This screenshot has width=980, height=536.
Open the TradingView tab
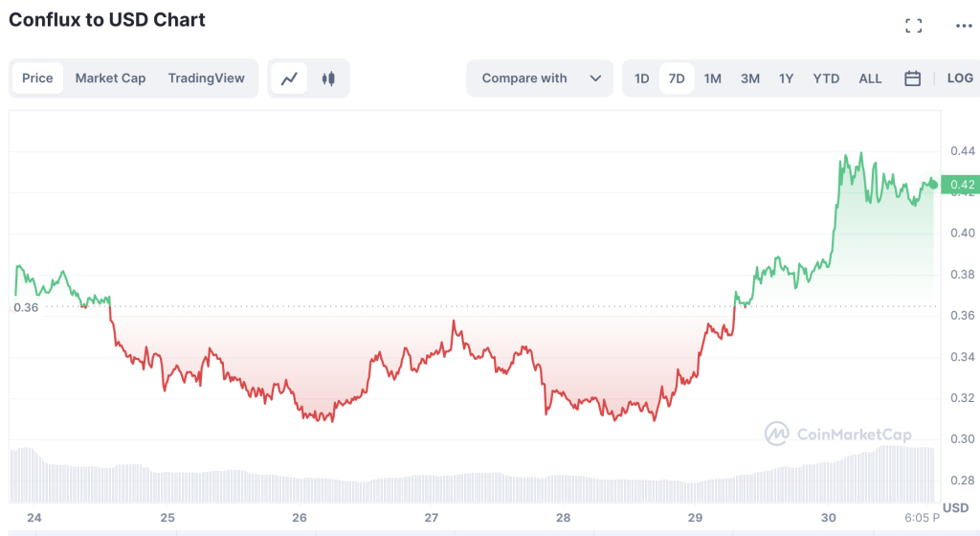[206, 78]
